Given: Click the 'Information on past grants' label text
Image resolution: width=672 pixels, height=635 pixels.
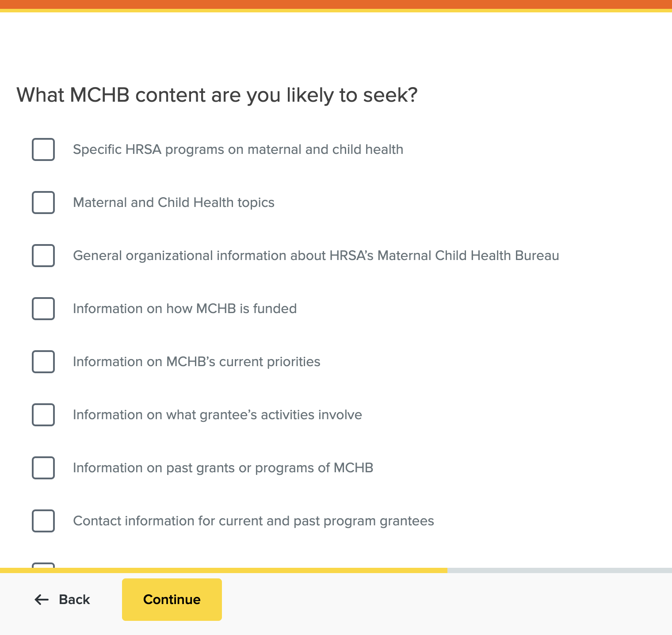Looking at the screenshot, I should coord(223,468).
